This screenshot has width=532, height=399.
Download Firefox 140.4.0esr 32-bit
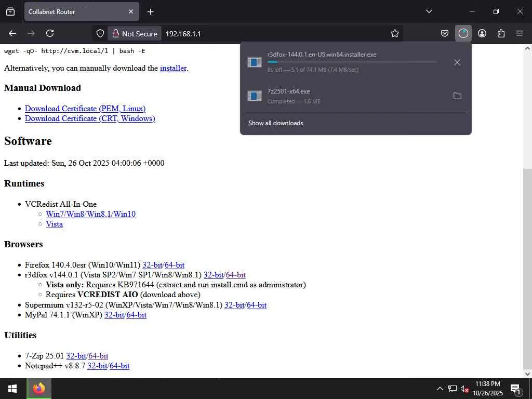tap(152, 265)
